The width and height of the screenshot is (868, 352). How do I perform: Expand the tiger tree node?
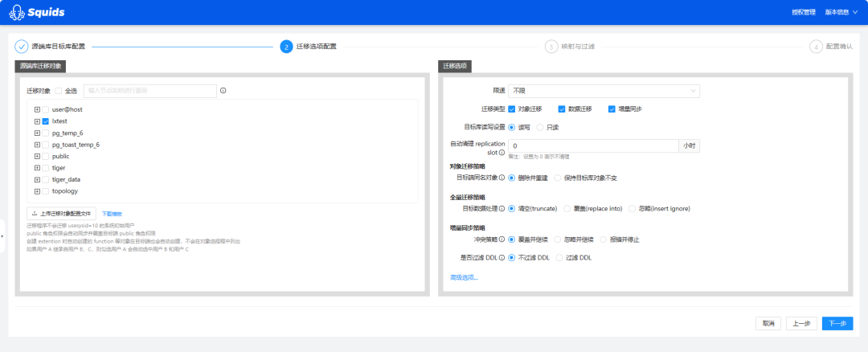(x=37, y=168)
